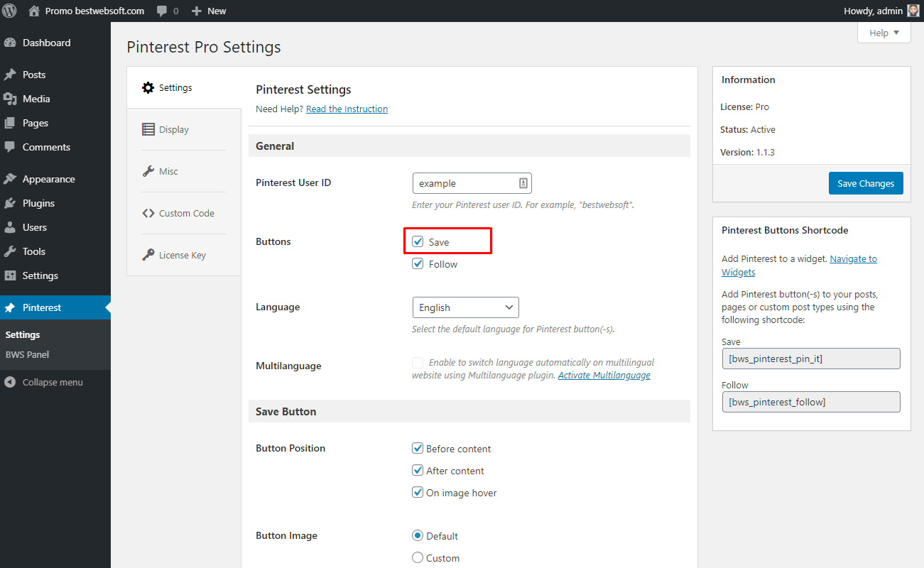Toggle the Multilanguage checkbox

(x=418, y=363)
